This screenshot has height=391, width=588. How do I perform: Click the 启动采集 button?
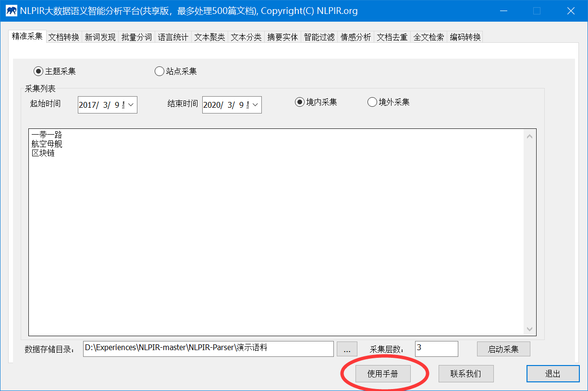click(x=503, y=349)
